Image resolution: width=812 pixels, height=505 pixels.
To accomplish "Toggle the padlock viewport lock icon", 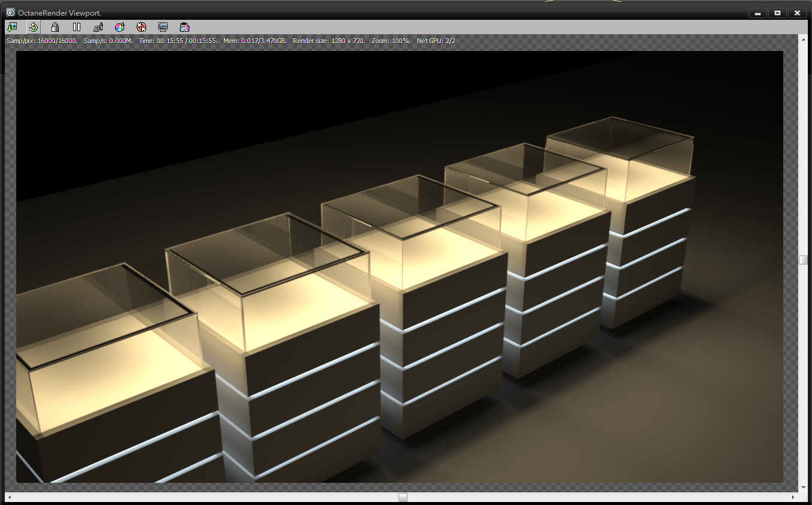I will (55, 27).
